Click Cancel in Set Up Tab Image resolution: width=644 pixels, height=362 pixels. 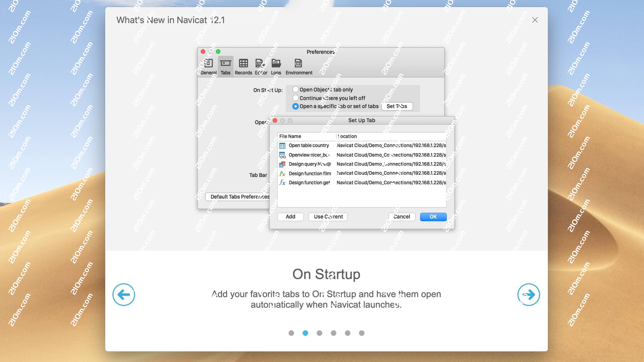(401, 217)
